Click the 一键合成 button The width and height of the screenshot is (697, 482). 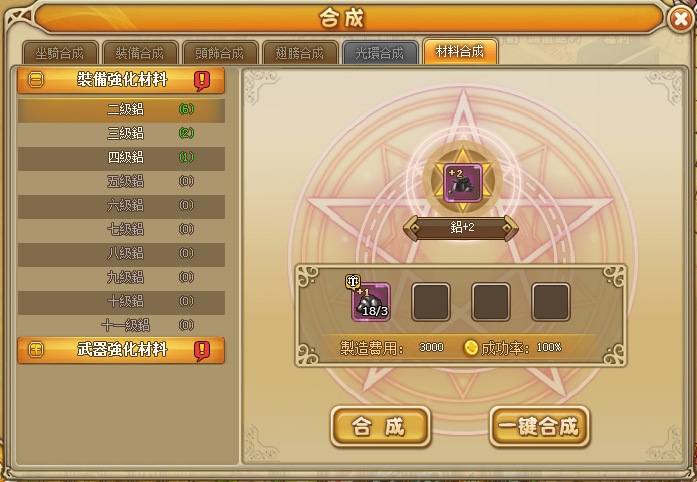(539, 426)
